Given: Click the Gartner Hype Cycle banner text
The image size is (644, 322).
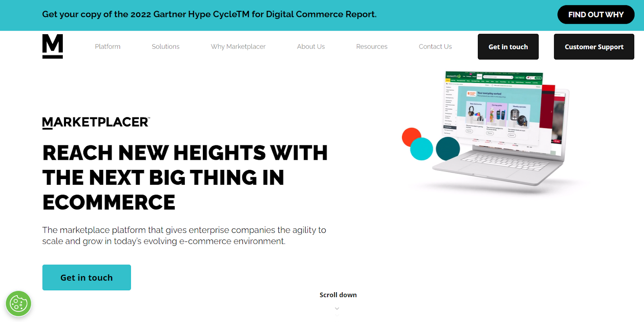Looking at the screenshot, I should (209, 14).
